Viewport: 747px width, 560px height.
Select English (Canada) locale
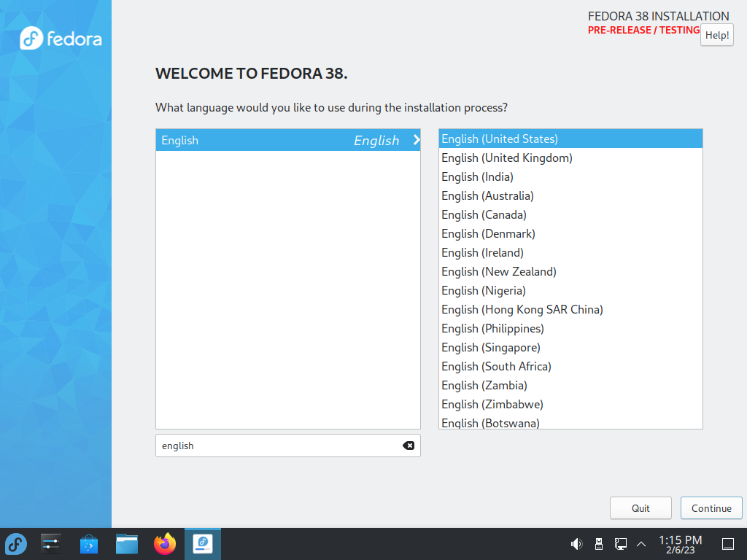(x=570, y=215)
